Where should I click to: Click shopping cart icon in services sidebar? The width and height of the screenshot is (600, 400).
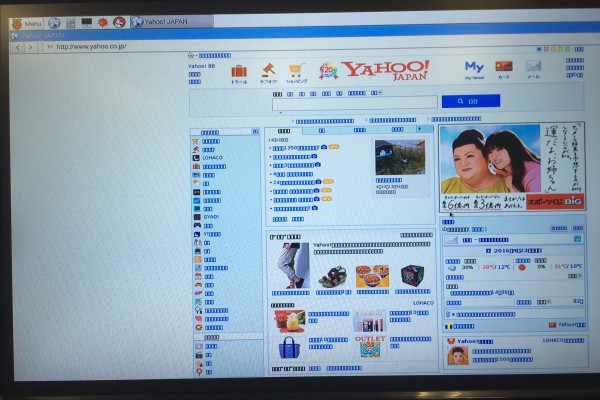tap(196, 142)
